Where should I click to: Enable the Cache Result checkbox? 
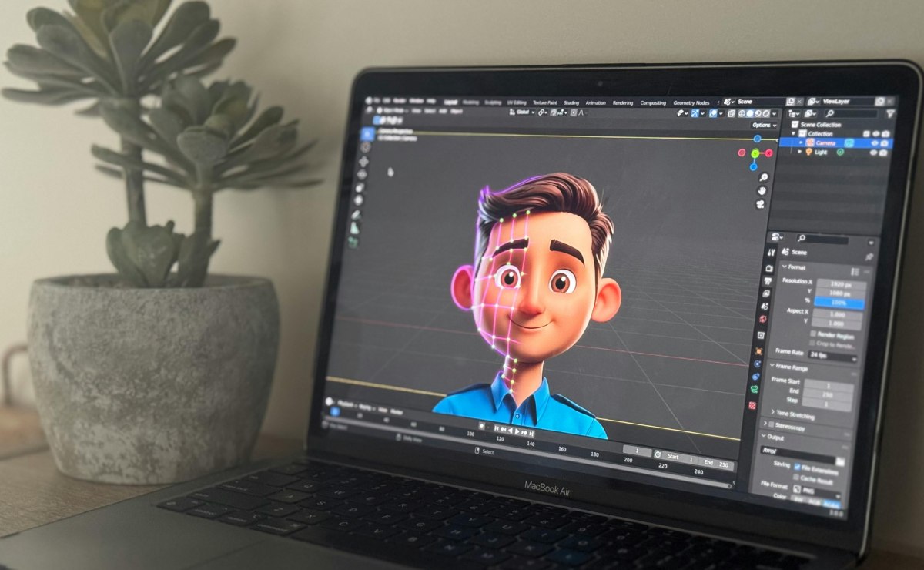coord(796,478)
